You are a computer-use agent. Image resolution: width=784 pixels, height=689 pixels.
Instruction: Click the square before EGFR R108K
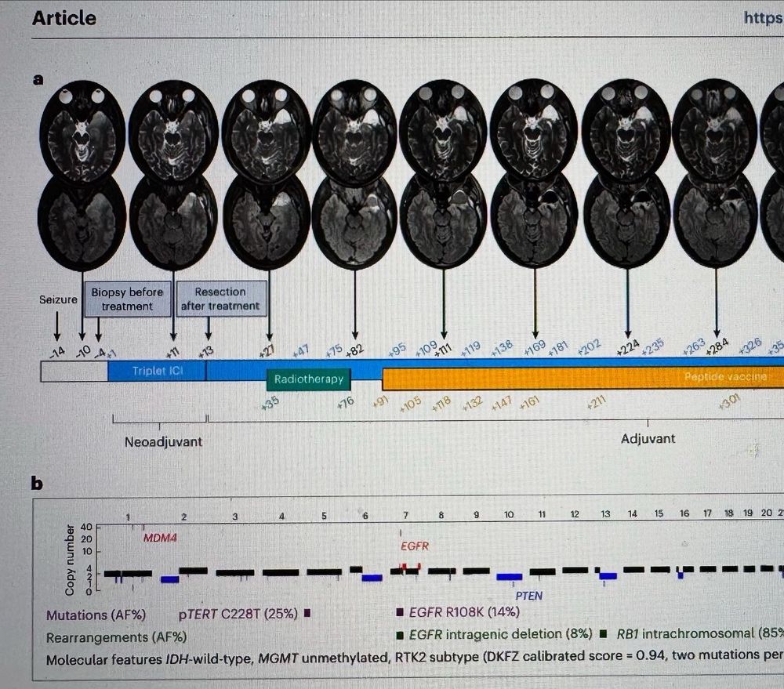(400, 612)
